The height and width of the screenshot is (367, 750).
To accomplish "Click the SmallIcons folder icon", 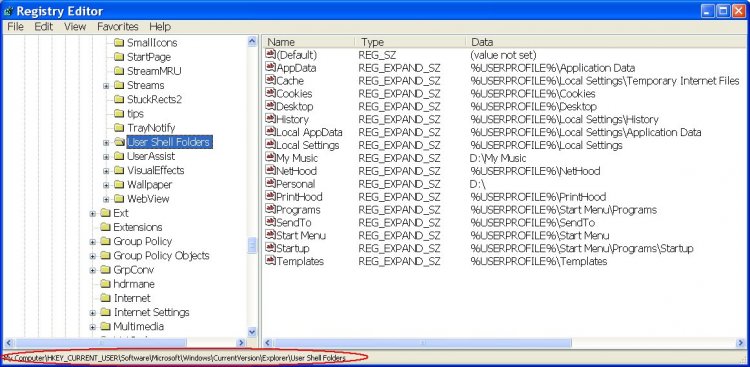I will (119, 43).
